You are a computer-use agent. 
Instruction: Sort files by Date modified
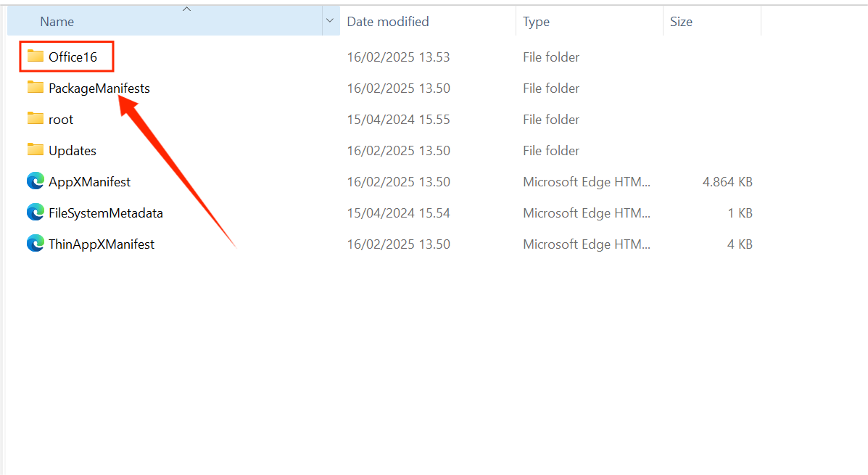point(388,21)
